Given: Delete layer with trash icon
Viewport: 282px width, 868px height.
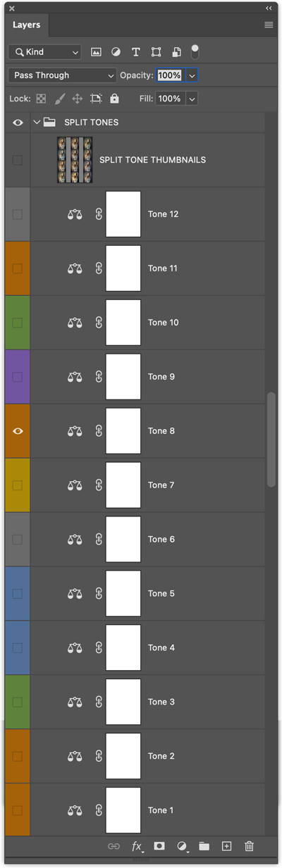Looking at the screenshot, I should (x=249, y=846).
